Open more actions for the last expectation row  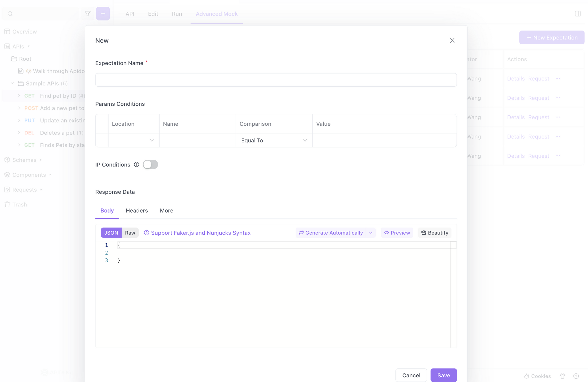tap(558, 156)
